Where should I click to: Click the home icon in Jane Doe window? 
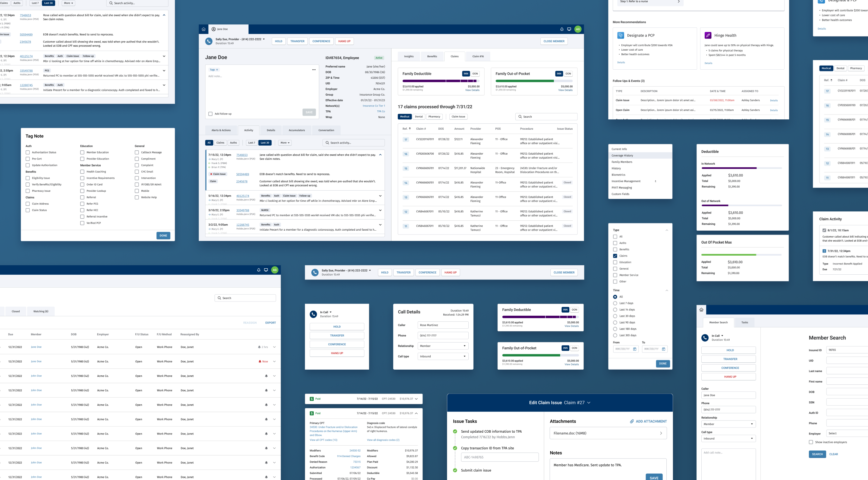pyautogui.click(x=203, y=29)
